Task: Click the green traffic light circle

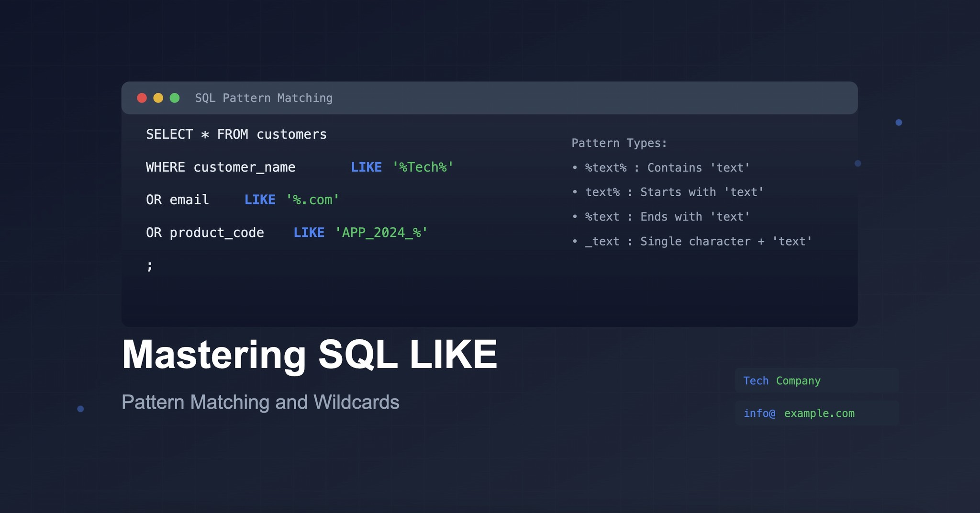Action: (x=175, y=98)
